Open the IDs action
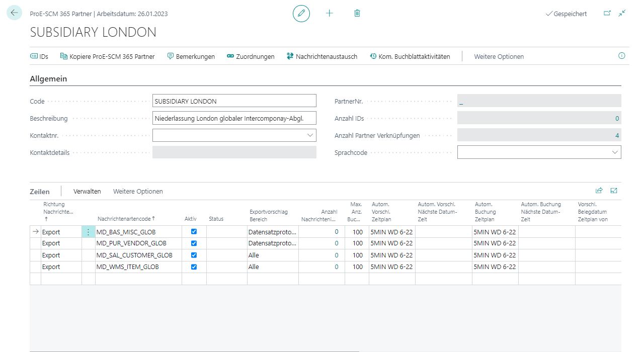Viewport: 644px width, 352px height. point(39,56)
